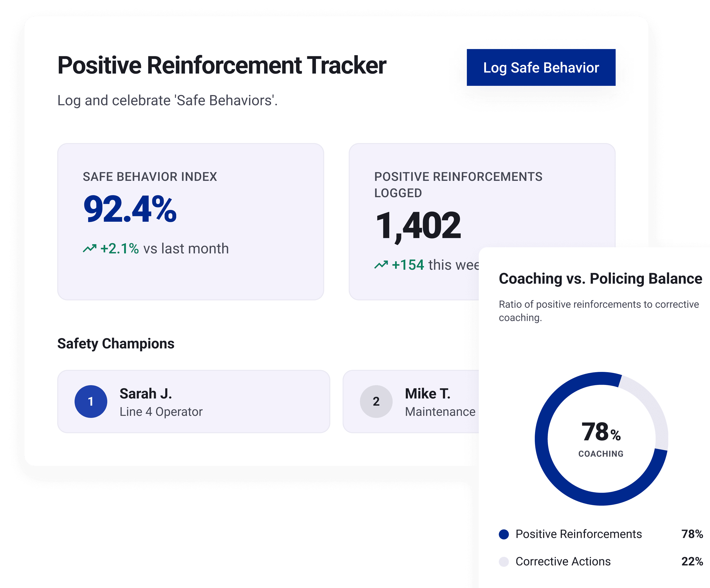
Task: Select the Positive Reinforcements legend label
Action: click(x=578, y=534)
